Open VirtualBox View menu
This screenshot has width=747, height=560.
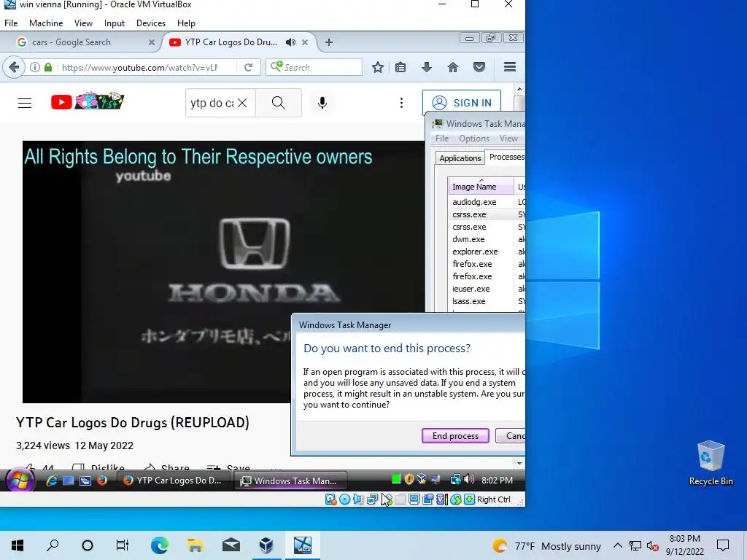click(x=83, y=23)
